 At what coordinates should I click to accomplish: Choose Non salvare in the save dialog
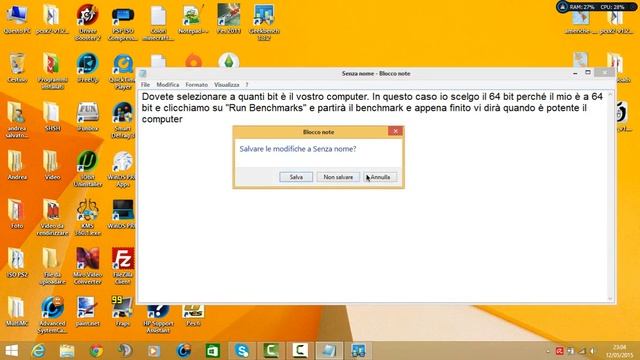(338, 177)
